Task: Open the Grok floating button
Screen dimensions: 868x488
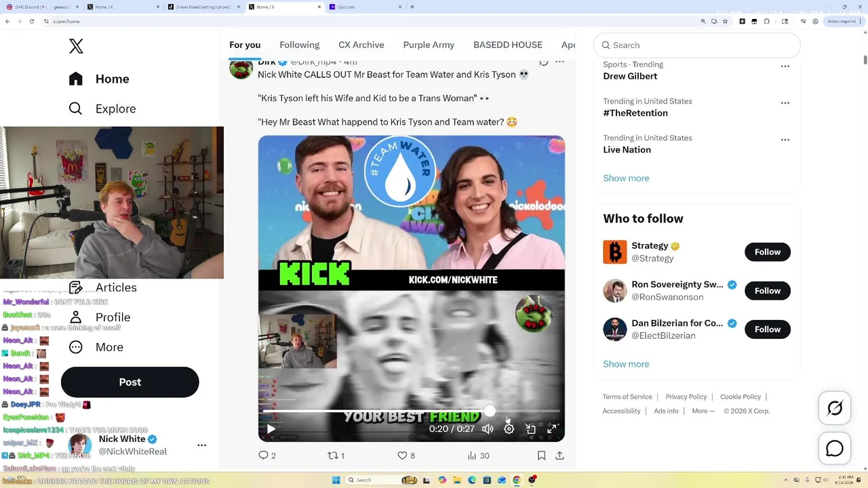Action: 835,408
